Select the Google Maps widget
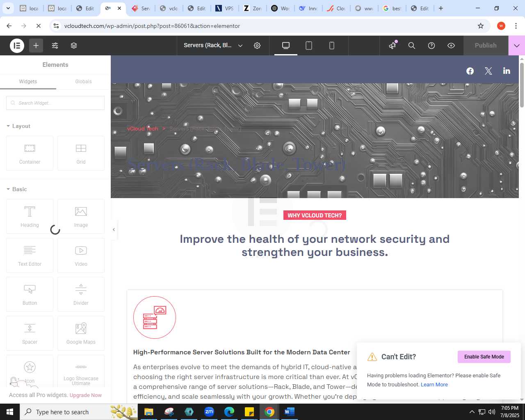This screenshot has width=525, height=420. pyautogui.click(x=81, y=333)
